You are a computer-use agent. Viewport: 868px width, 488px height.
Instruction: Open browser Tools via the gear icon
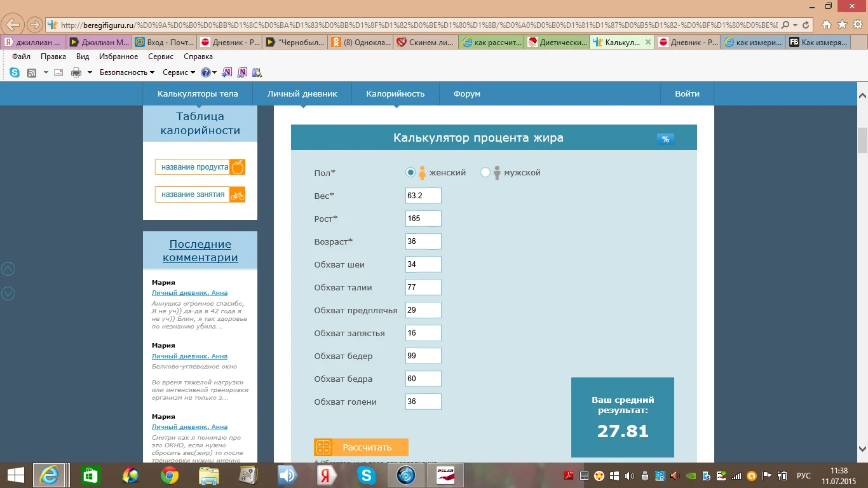(x=857, y=25)
